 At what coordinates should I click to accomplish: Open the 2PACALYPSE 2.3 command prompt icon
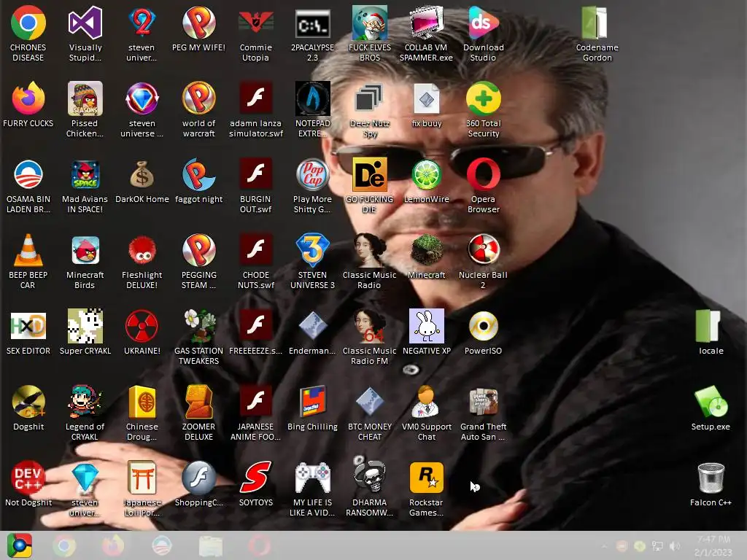coord(312,23)
